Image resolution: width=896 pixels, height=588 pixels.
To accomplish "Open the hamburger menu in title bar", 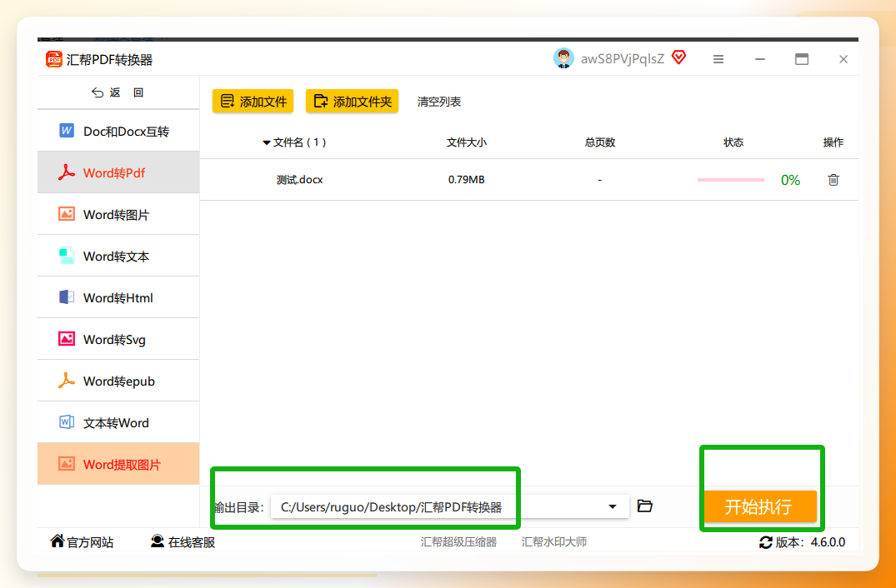I will click(718, 59).
